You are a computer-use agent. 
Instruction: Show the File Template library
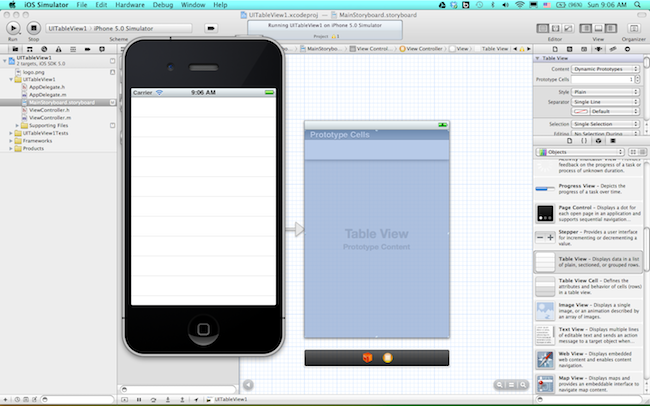[570, 141]
